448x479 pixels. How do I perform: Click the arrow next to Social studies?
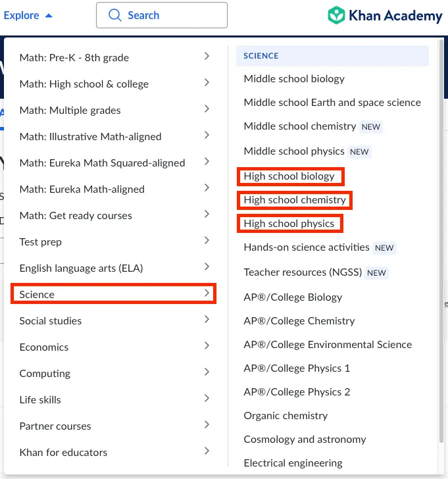tap(207, 320)
